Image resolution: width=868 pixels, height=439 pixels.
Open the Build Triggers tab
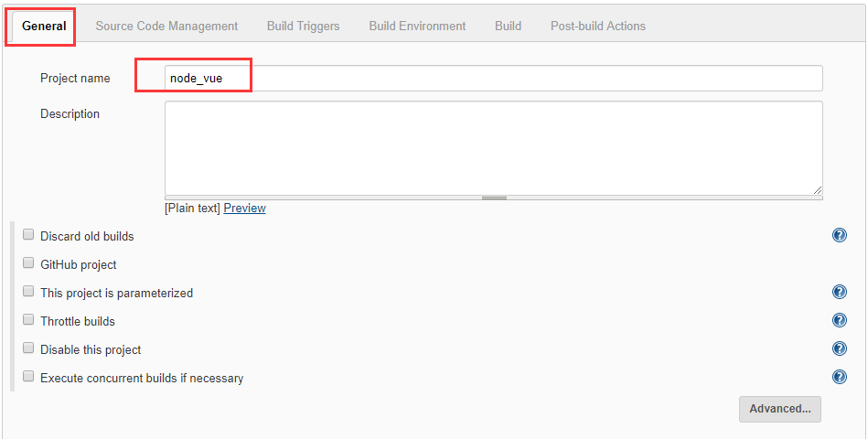tap(303, 26)
